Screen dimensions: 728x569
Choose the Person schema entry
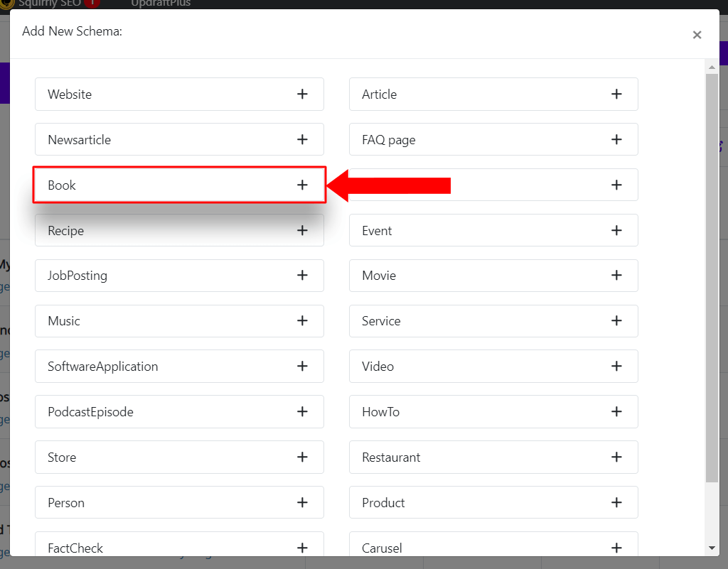tap(179, 503)
